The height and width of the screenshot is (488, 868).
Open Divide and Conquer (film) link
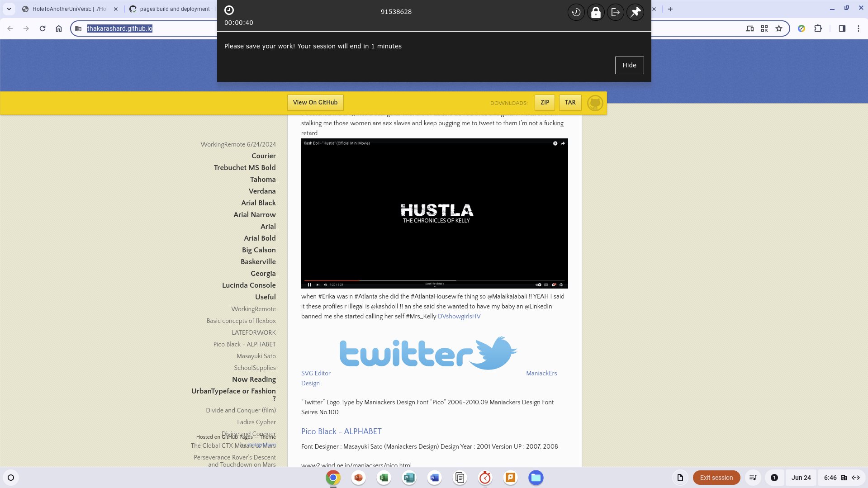[x=241, y=410]
